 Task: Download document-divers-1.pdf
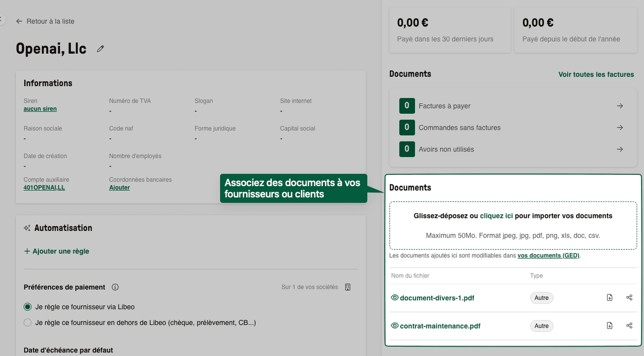pyautogui.click(x=609, y=298)
